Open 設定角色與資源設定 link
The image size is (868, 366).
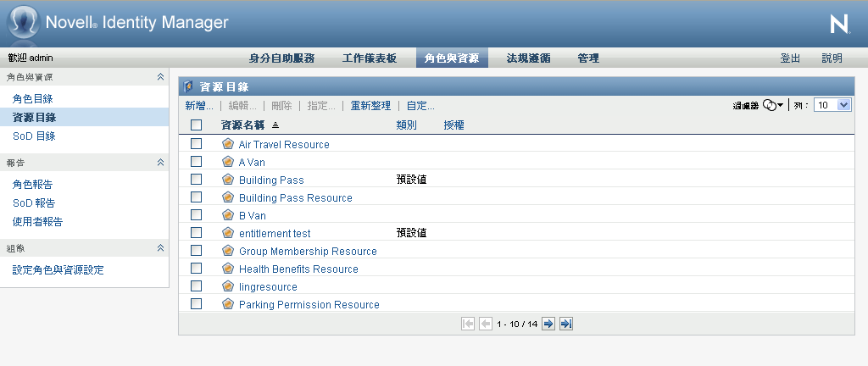click(x=58, y=269)
